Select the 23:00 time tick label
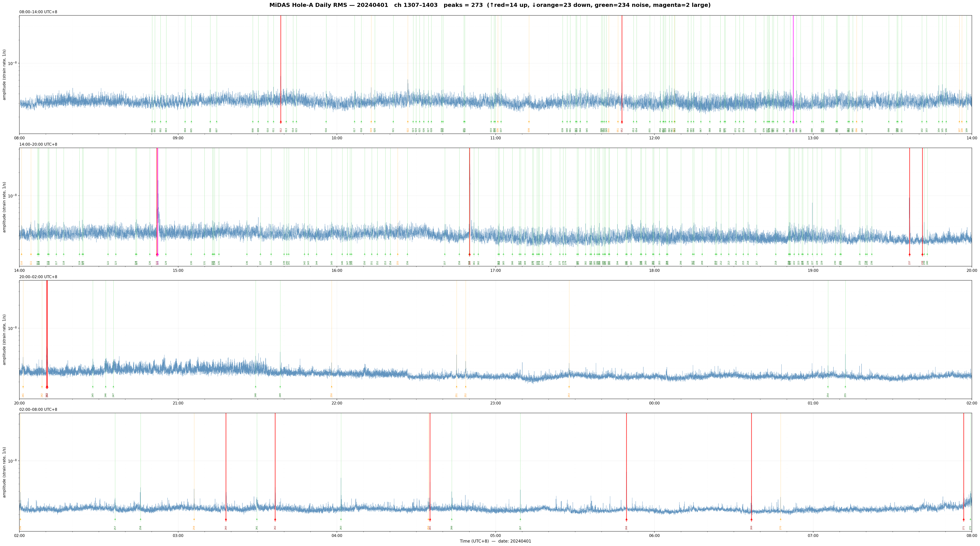980x546 pixels. [x=495, y=403]
